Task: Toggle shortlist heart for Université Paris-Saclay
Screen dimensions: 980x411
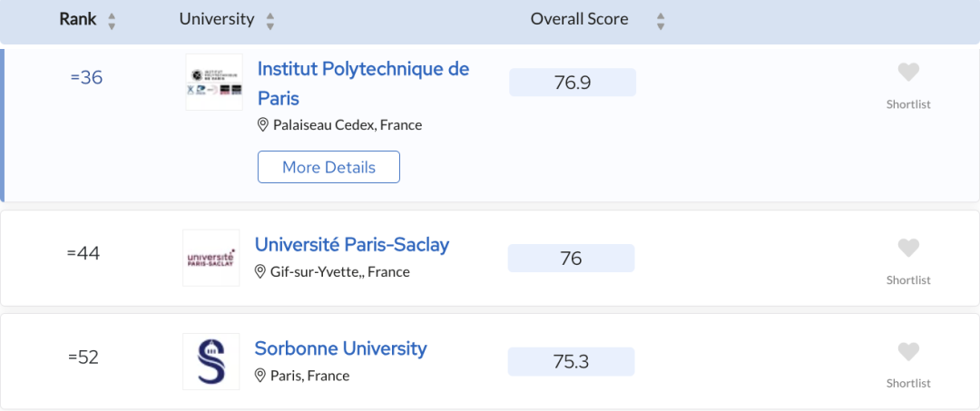Action: [x=908, y=248]
